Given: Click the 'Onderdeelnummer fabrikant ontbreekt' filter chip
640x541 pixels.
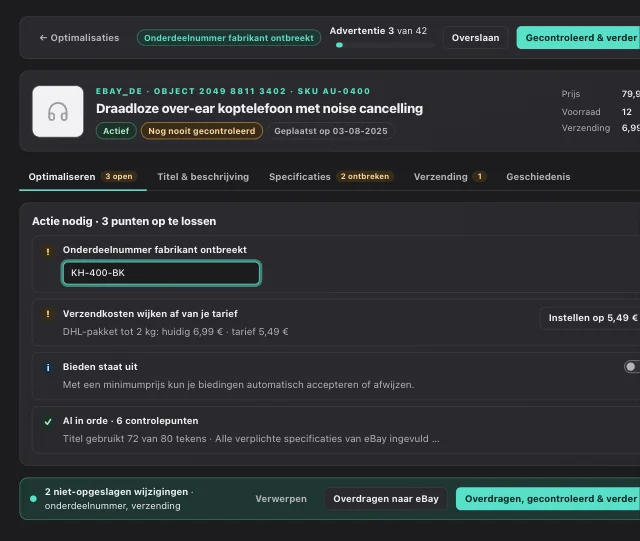Looking at the screenshot, I should coord(229,38).
